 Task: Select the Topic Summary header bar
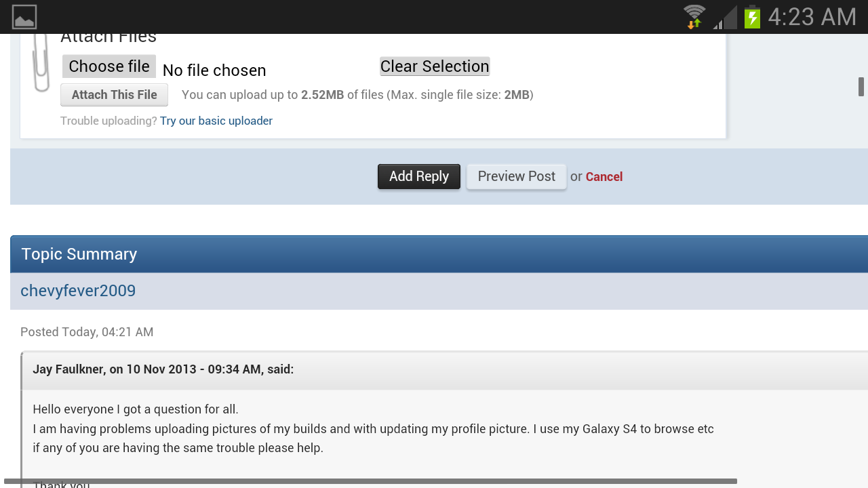click(x=439, y=254)
